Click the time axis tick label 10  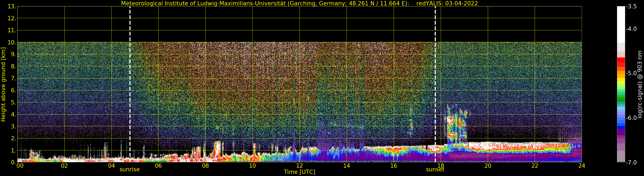[x=252, y=166]
